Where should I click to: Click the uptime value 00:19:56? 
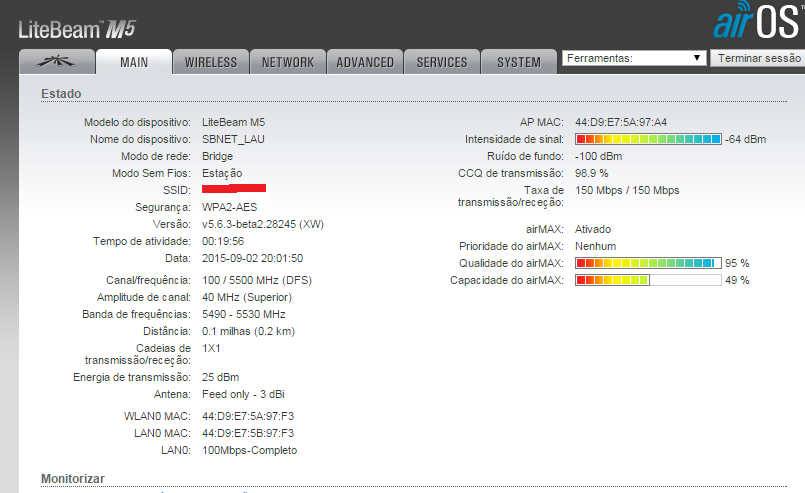[x=223, y=241]
